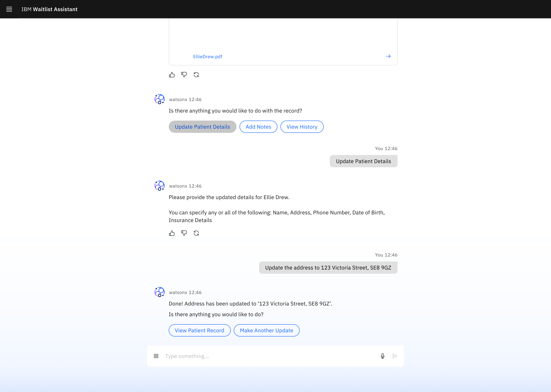
Task: Thumbs down the 'Please provide the updated details' message
Action: 184,233
